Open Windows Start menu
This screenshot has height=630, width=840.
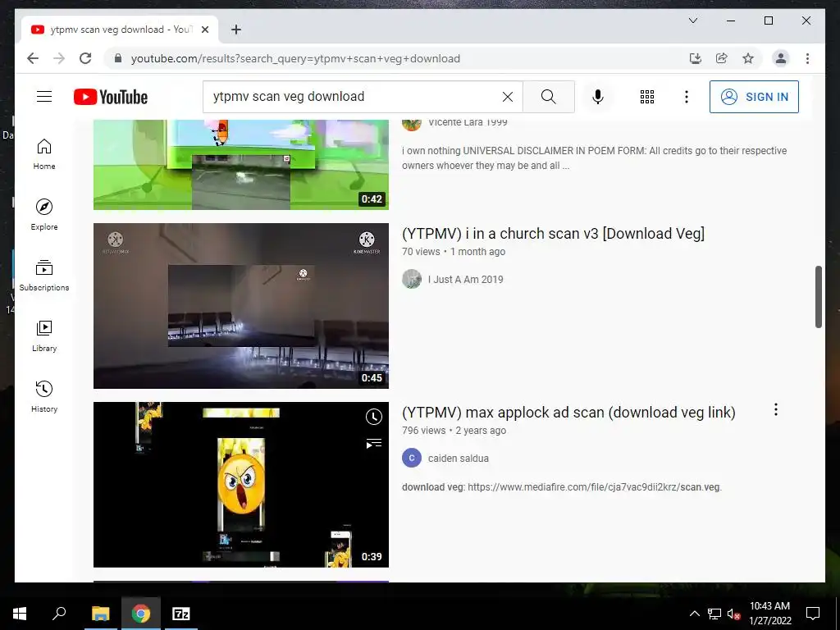(x=20, y=614)
